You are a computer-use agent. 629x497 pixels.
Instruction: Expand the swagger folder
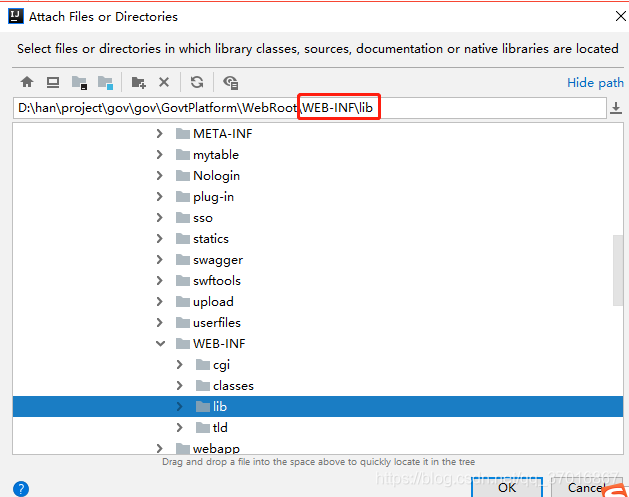coord(160,260)
